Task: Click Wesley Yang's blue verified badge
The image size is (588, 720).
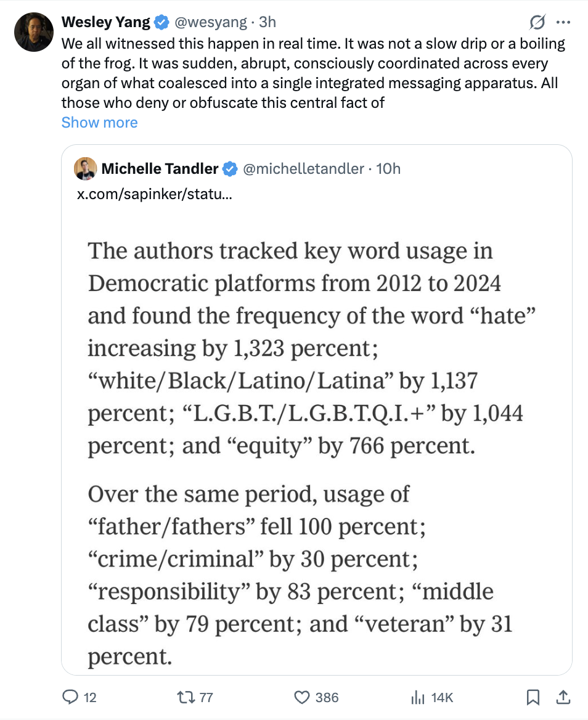Action: click(x=161, y=23)
